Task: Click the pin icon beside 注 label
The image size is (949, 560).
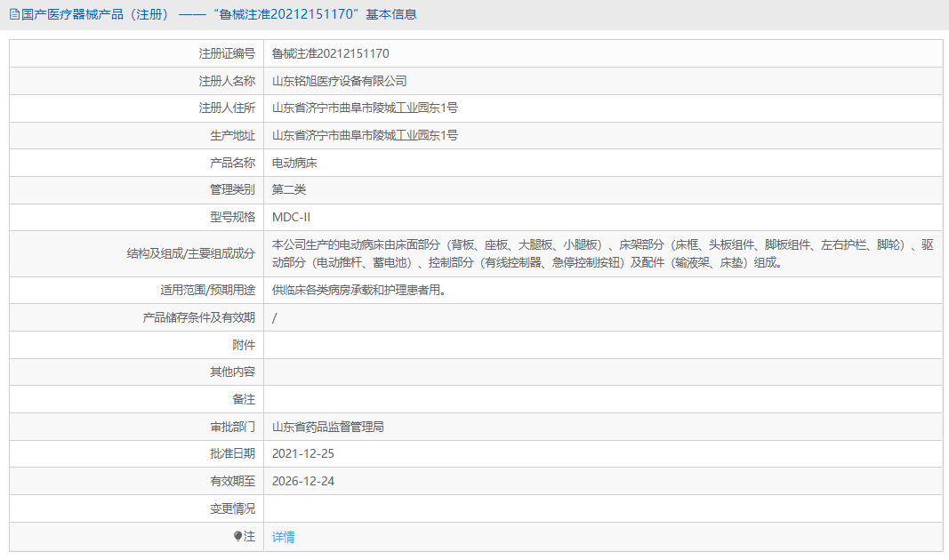Action: tap(237, 535)
